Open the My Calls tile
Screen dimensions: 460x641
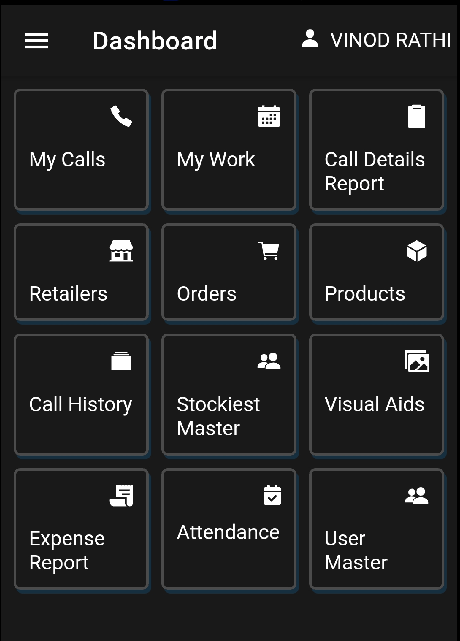coord(81,150)
